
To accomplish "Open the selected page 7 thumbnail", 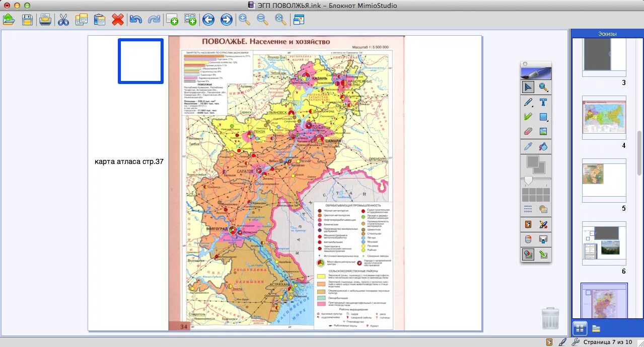I will [x=604, y=301].
